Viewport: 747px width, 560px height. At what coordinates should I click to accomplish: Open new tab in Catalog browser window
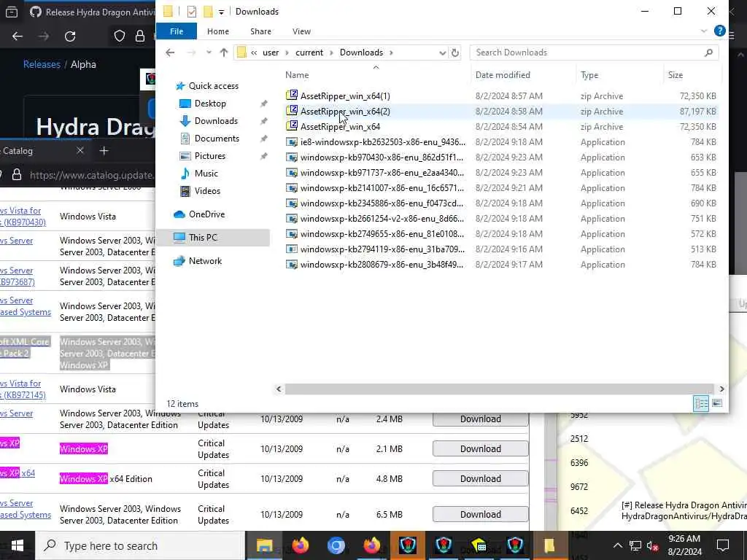[104, 151]
